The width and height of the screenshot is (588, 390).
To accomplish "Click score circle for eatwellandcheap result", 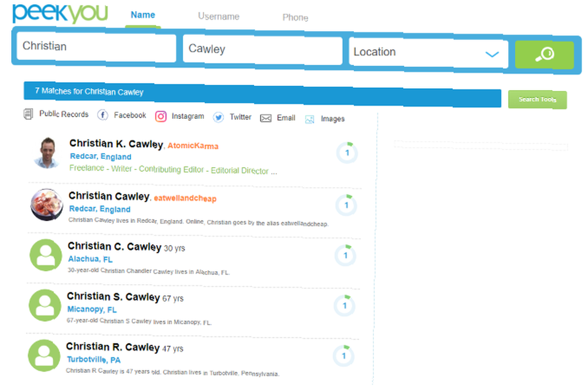I will pyautogui.click(x=346, y=205).
